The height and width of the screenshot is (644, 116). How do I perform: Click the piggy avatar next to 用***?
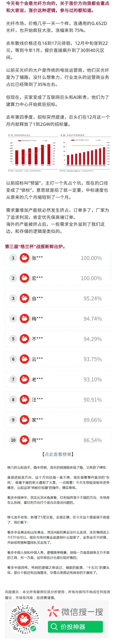click(x=24, y=440)
